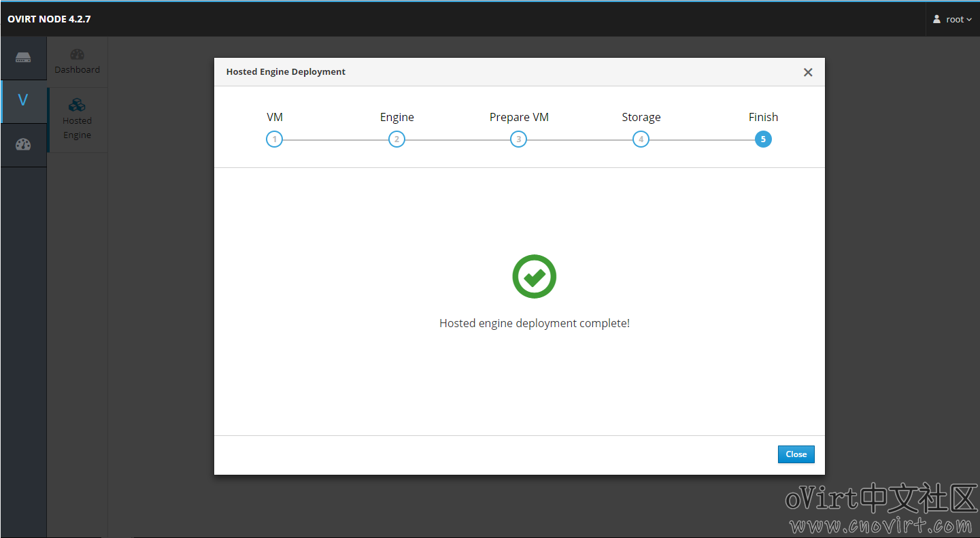Image resolution: width=980 pixels, height=538 pixels.
Task: Click the 'Finish' step label
Action: pos(763,117)
